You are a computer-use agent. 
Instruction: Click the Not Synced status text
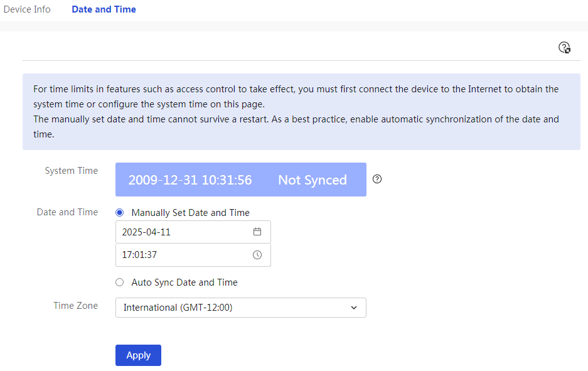coord(313,180)
